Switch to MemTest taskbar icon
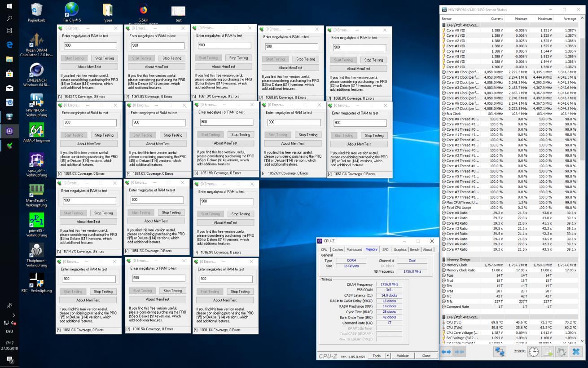This screenshot has height=368, width=588. 9,146
